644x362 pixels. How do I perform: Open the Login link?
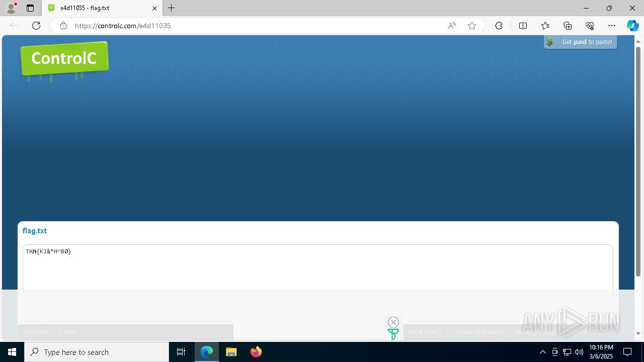click(x=67, y=332)
